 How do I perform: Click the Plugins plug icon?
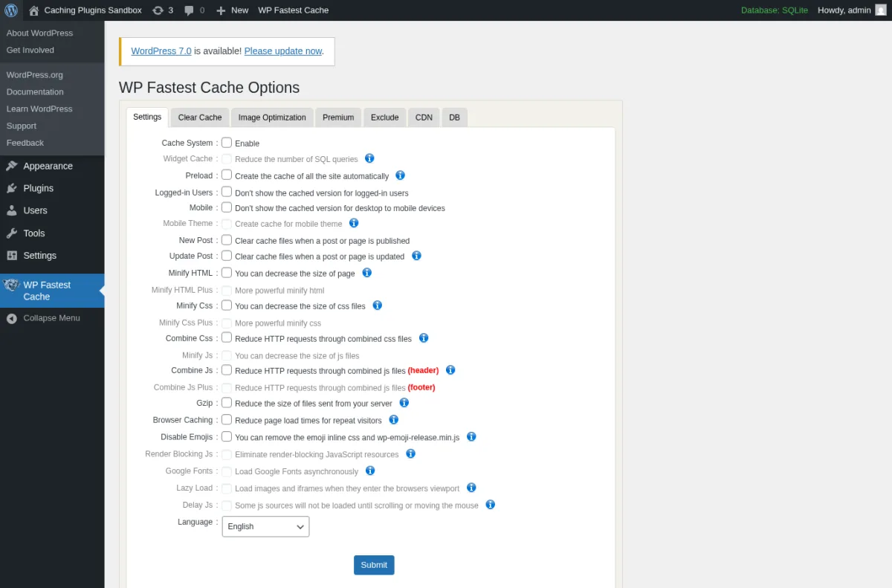(x=12, y=188)
